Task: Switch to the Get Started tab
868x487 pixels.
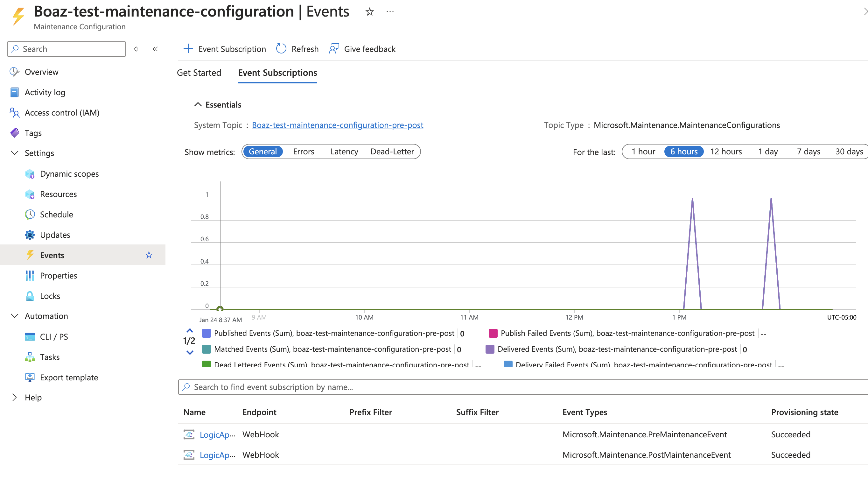Action: pyautogui.click(x=199, y=73)
